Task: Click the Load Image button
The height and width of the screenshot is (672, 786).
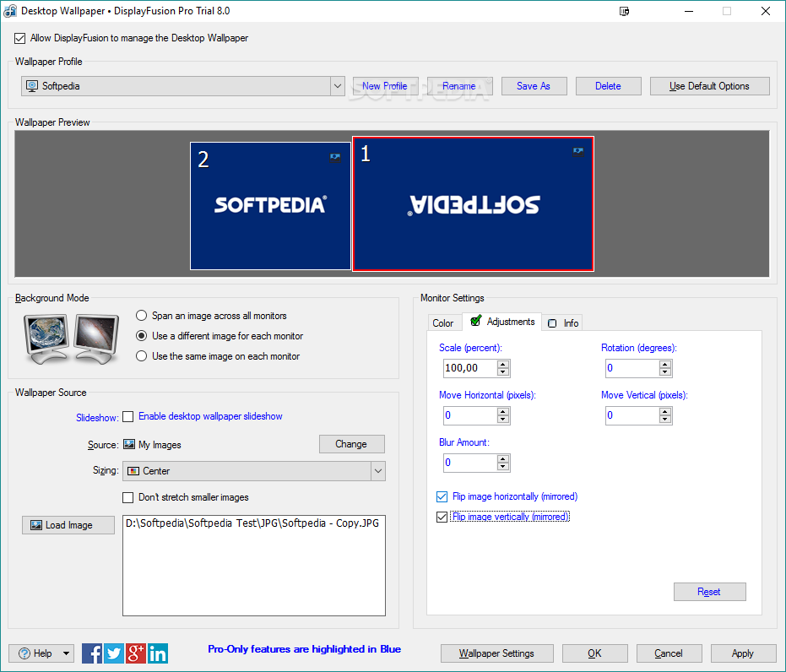Action: click(x=68, y=525)
